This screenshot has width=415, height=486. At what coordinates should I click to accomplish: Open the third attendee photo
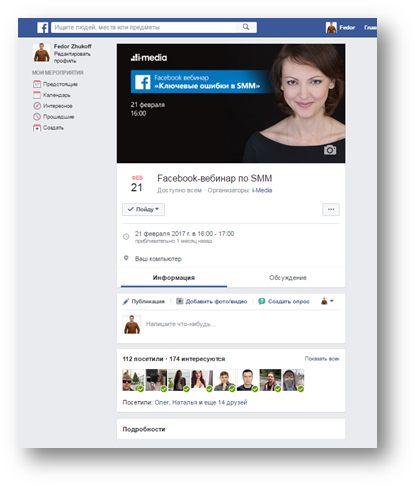179,380
